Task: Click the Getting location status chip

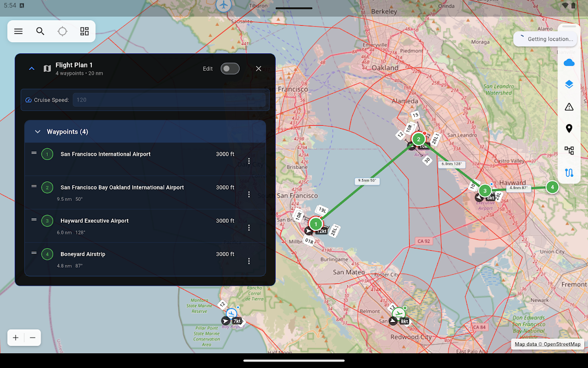Action: click(x=545, y=39)
